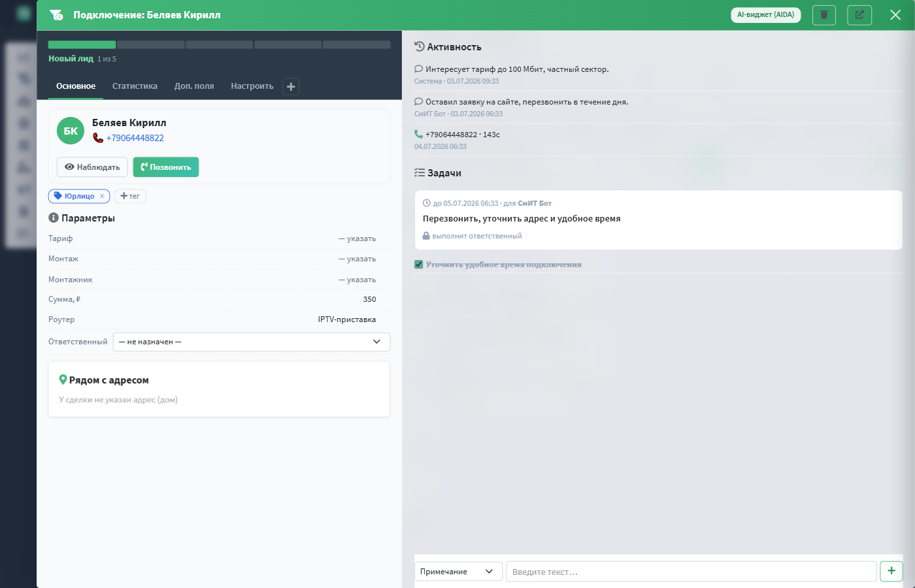Click the plus icon to add tab
The height and width of the screenshot is (588, 915).
[x=291, y=86]
